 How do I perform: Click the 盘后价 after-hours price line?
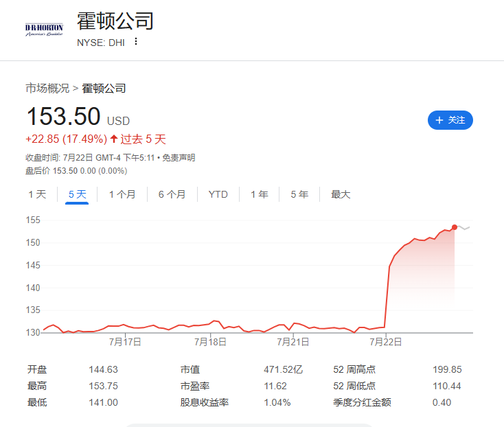tap(76, 171)
